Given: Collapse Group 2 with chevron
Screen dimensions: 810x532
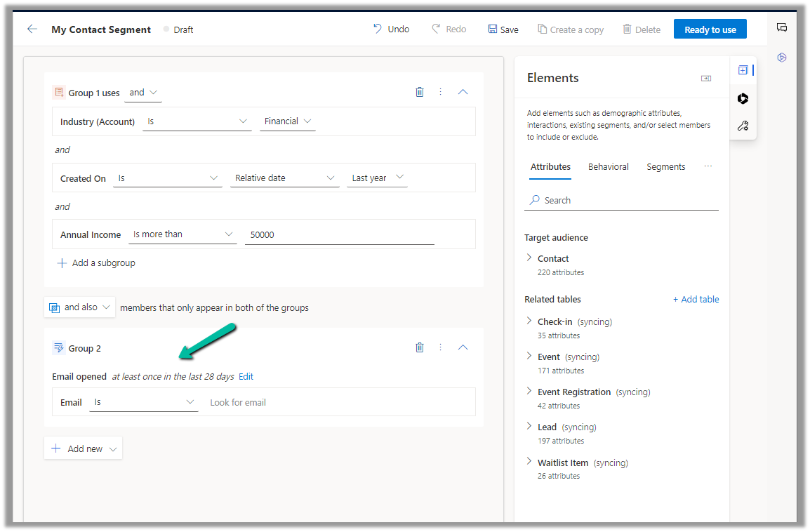Looking at the screenshot, I should click(x=463, y=347).
